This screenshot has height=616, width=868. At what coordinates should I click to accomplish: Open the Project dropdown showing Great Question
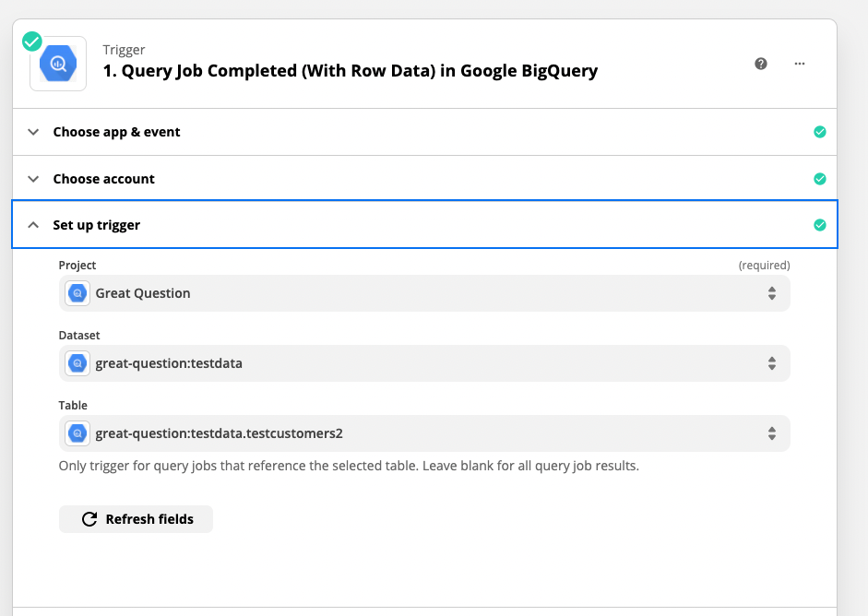[424, 293]
